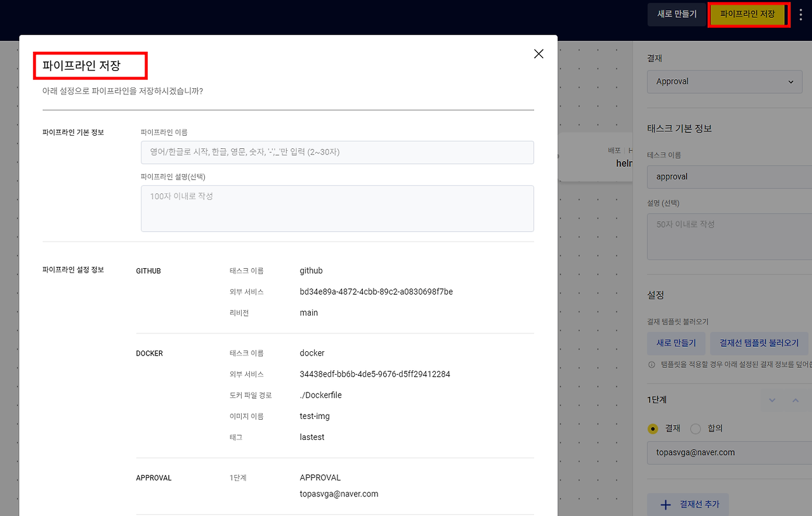
Task: Close the 파이프라인 저장 dialog with X
Action: point(539,54)
